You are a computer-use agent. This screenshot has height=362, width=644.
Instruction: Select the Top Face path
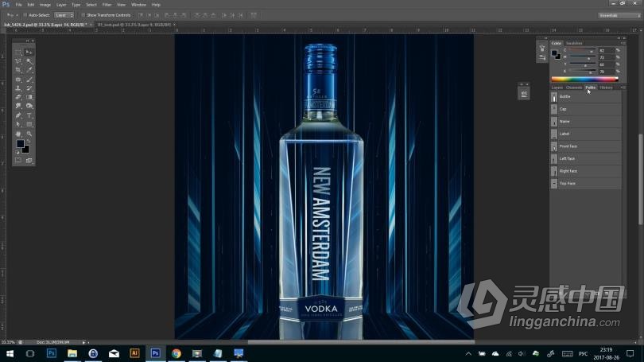[586, 183]
